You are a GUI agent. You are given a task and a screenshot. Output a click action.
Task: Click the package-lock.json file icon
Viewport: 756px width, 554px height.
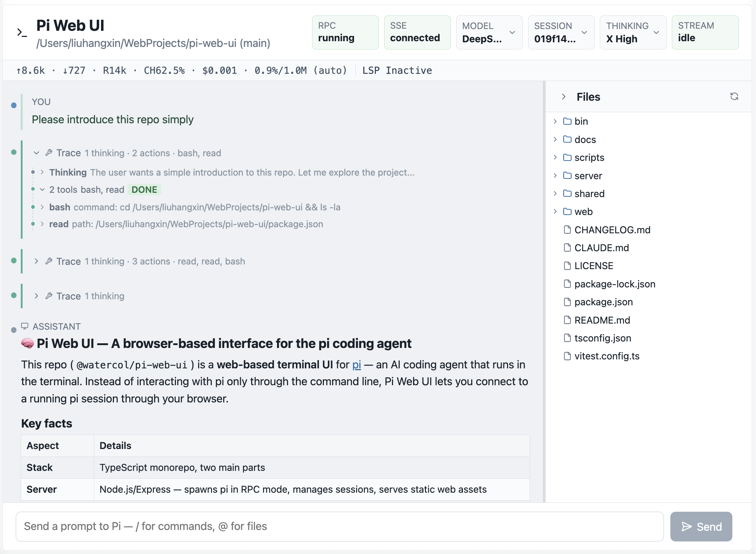coord(567,284)
